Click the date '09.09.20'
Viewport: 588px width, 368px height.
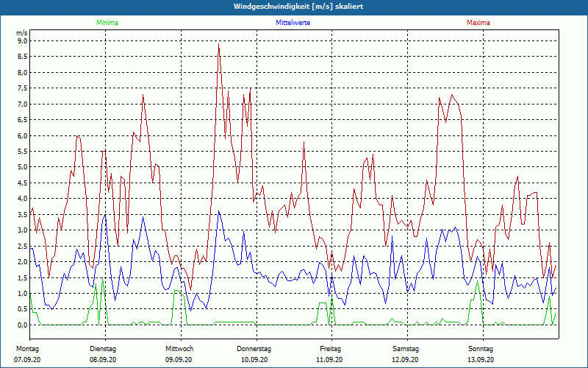179,360
